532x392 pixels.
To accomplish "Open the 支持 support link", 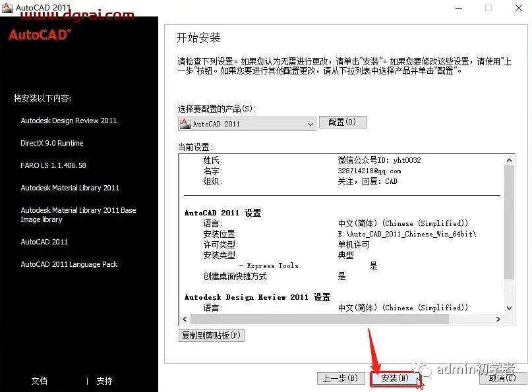I will tap(104, 381).
